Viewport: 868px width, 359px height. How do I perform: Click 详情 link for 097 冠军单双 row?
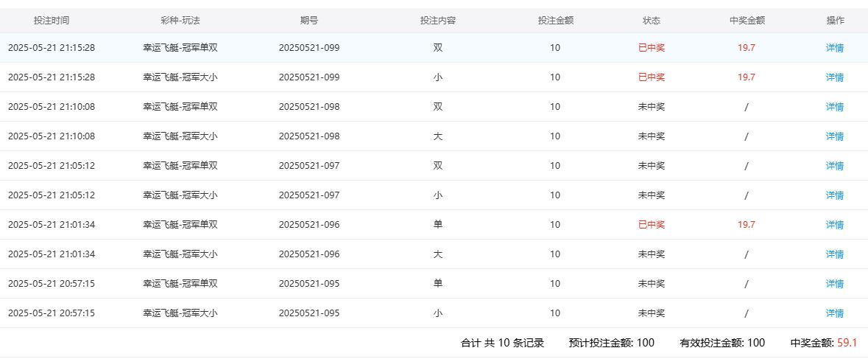(834, 166)
